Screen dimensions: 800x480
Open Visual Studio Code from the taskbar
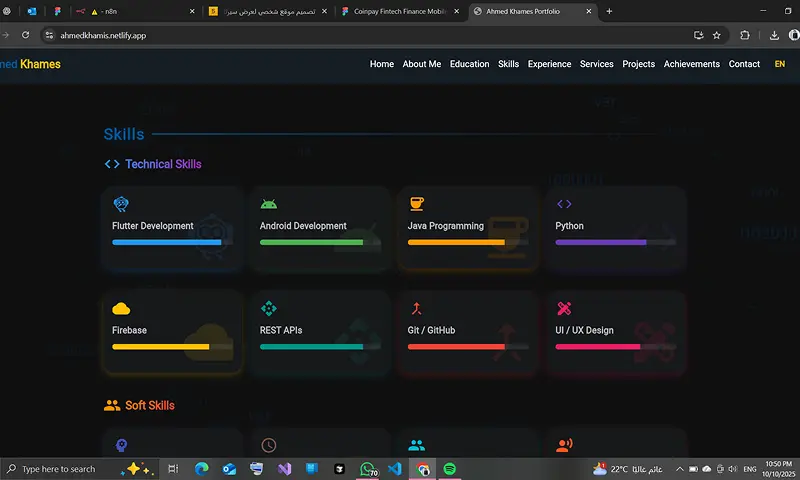pyautogui.click(x=394, y=469)
